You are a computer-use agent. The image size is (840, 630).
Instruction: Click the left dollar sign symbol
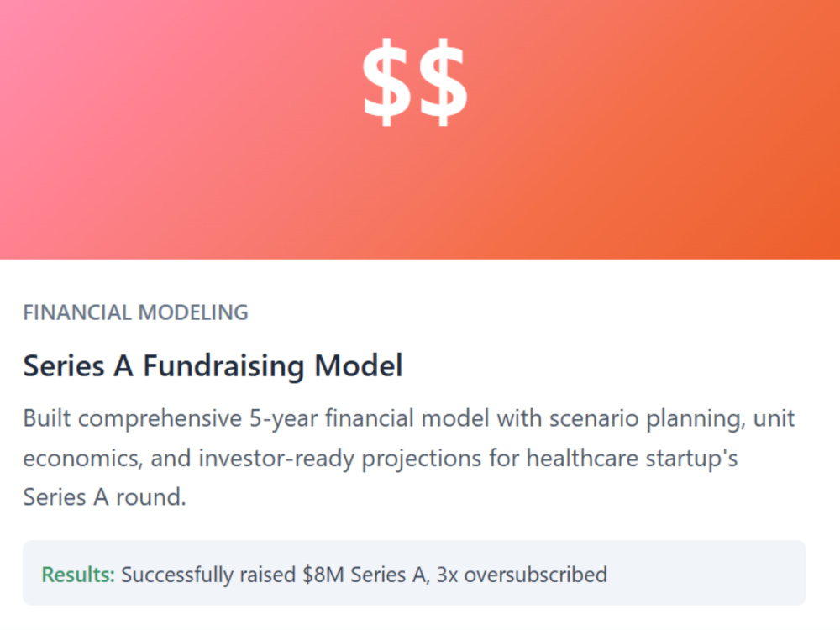[387, 82]
